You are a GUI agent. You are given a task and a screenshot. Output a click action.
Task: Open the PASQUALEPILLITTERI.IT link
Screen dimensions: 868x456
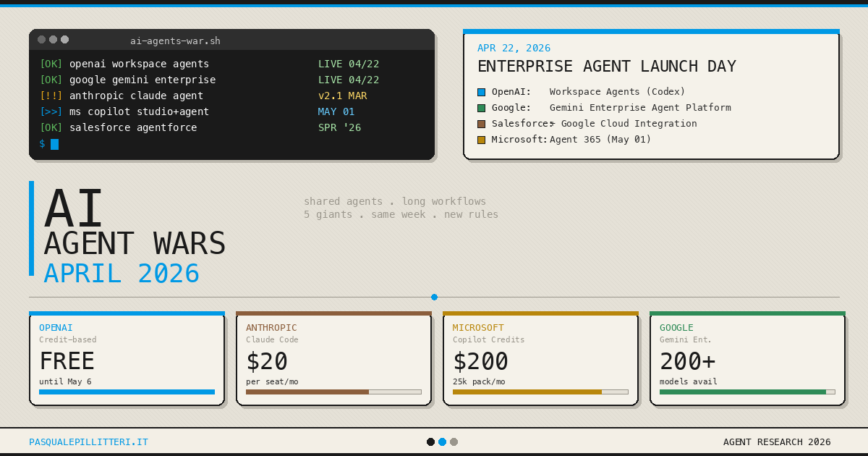pyautogui.click(x=88, y=442)
